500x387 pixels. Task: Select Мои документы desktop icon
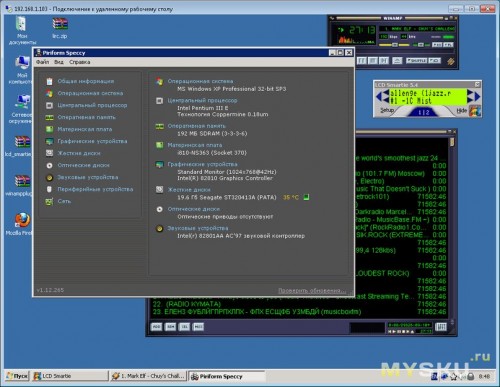pos(22,30)
